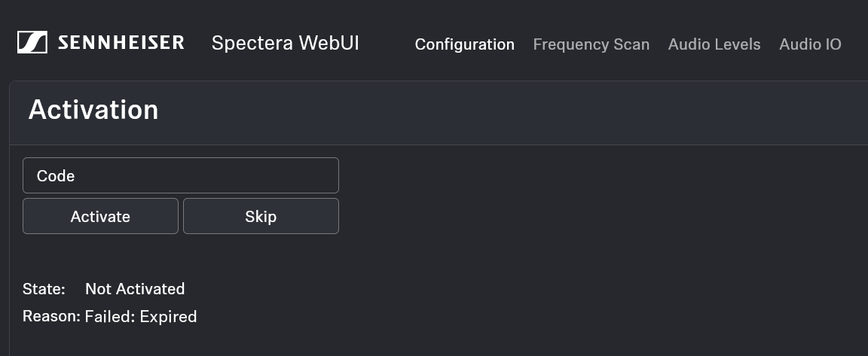This screenshot has width=868, height=356.
Task: Focus the Code input field
Action: click(x=181, y=175)
